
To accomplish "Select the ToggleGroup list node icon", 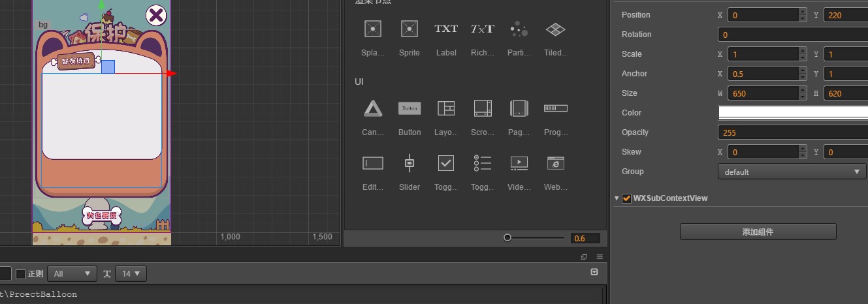I will click(483, 163).
